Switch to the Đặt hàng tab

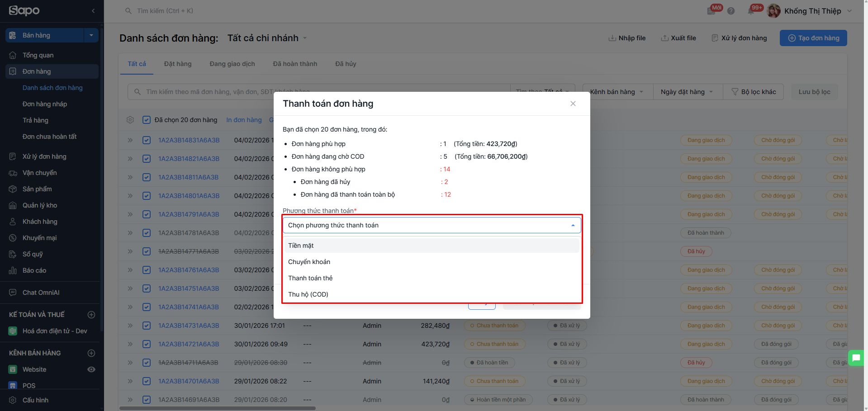tap(178, 64)
